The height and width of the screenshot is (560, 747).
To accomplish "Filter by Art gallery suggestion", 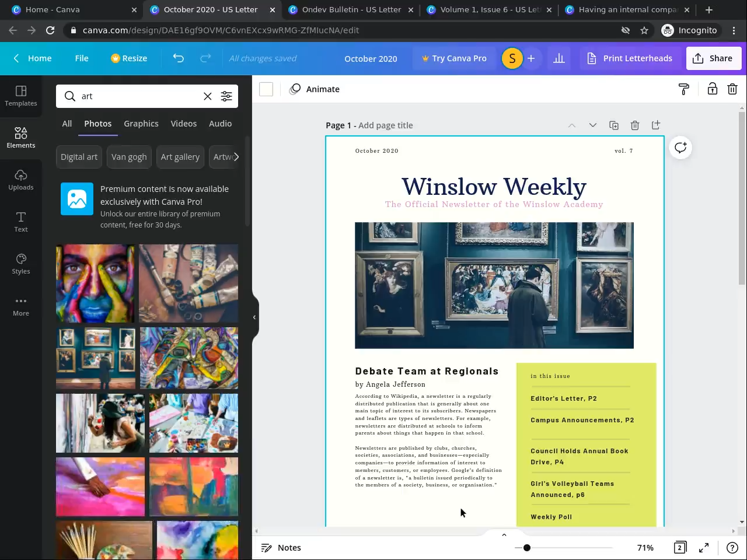I will click(180, 157).
